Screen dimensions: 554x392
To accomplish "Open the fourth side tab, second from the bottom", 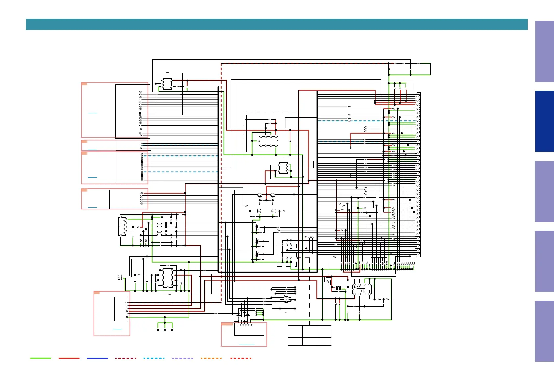I will [544, 261].
